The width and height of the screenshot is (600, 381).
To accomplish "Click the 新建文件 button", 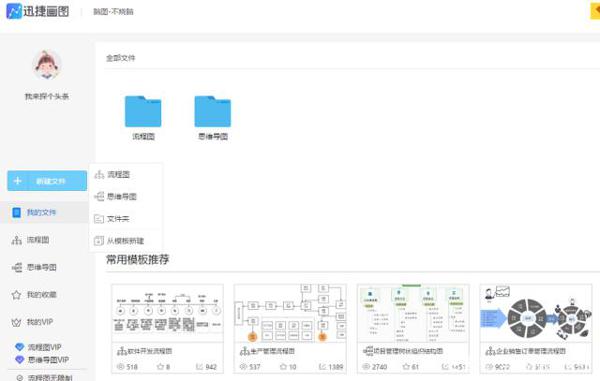I will 47,181.
